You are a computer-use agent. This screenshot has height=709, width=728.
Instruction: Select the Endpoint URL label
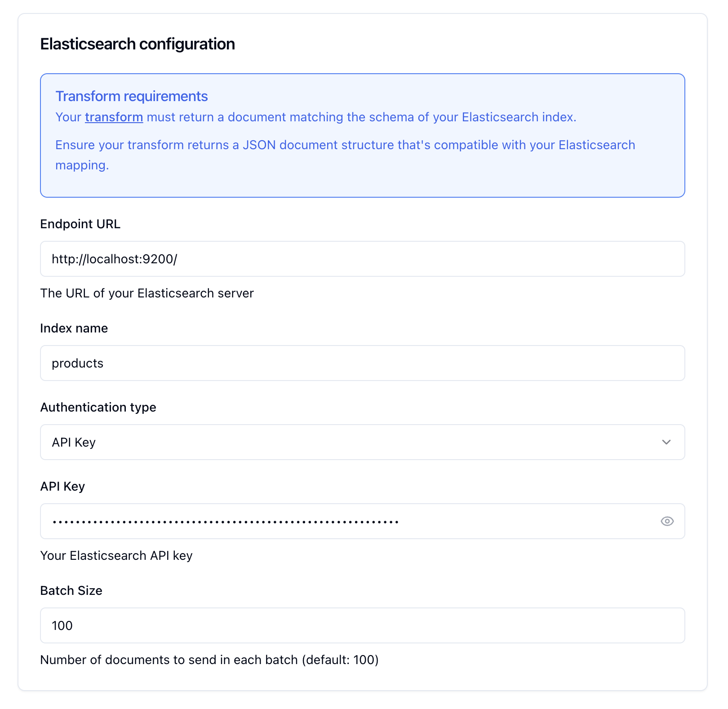(80, 224)
